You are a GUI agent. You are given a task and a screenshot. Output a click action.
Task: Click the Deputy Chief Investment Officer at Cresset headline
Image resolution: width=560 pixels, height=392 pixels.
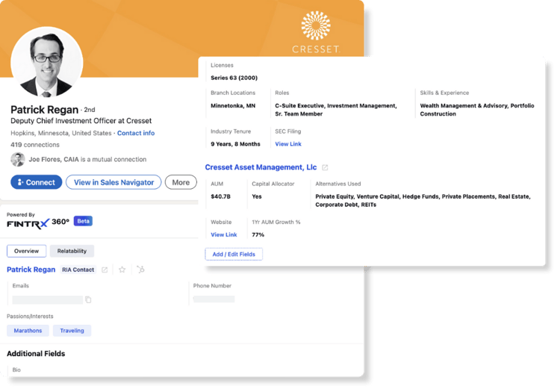[81, 121]
